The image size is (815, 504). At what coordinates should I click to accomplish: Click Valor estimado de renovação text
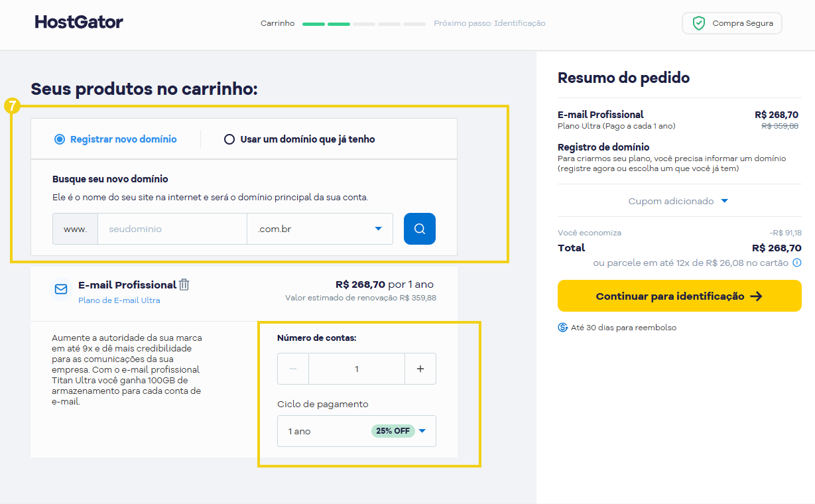tap(361, 298)
